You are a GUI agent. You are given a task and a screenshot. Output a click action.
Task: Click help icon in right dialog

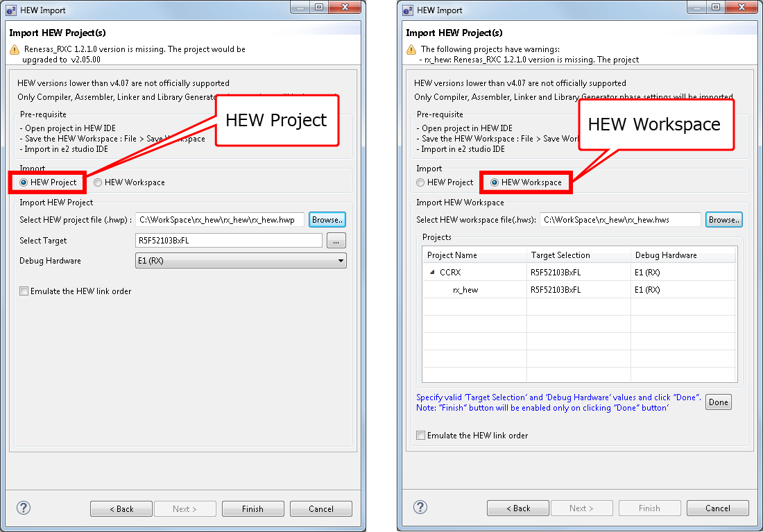420,508
